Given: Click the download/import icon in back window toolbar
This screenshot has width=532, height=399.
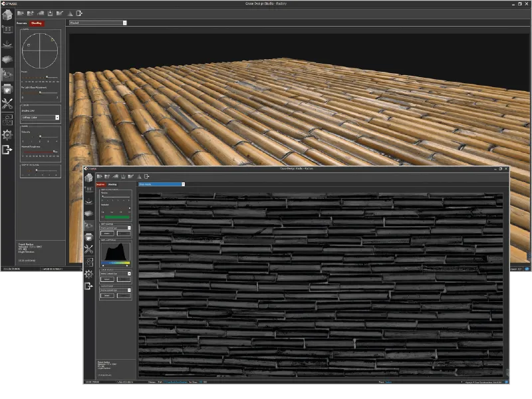Looking at the screenshot, I should (x=50, y=13).
